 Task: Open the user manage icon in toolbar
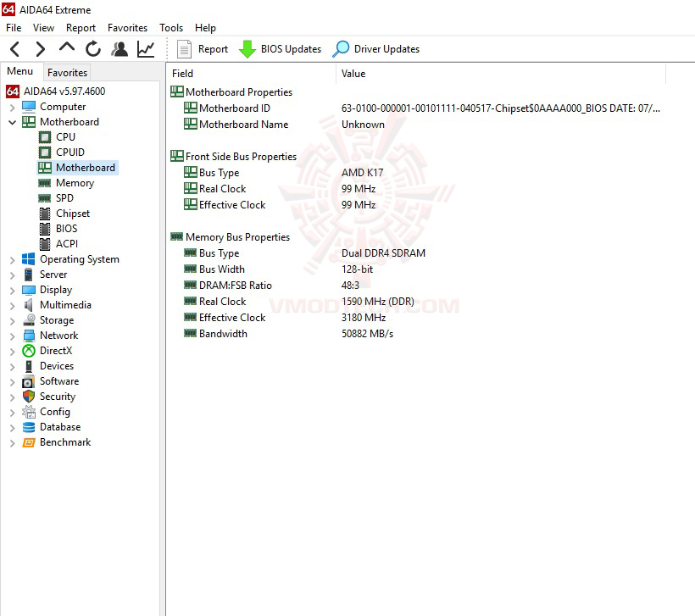click(x=120, y=49)
